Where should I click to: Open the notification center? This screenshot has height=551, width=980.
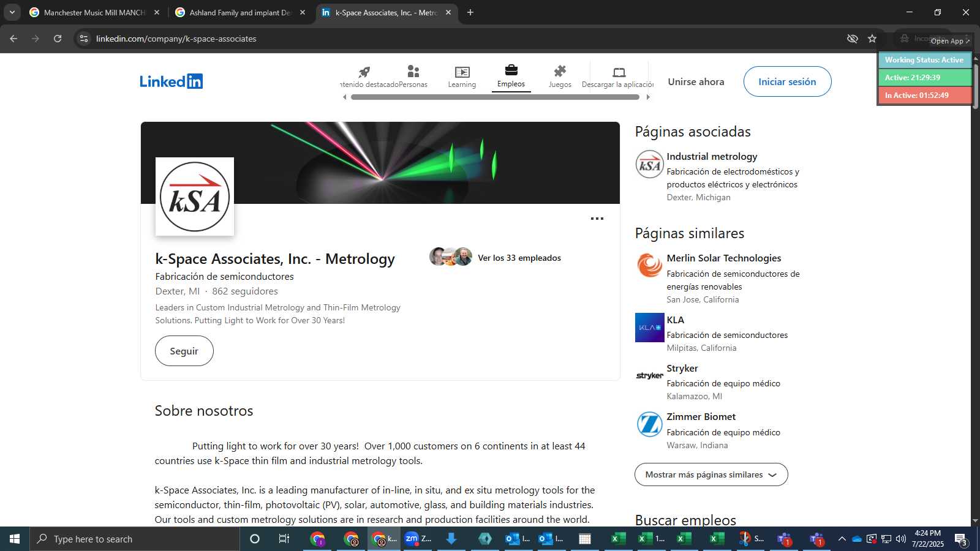[x=960, y=539]
